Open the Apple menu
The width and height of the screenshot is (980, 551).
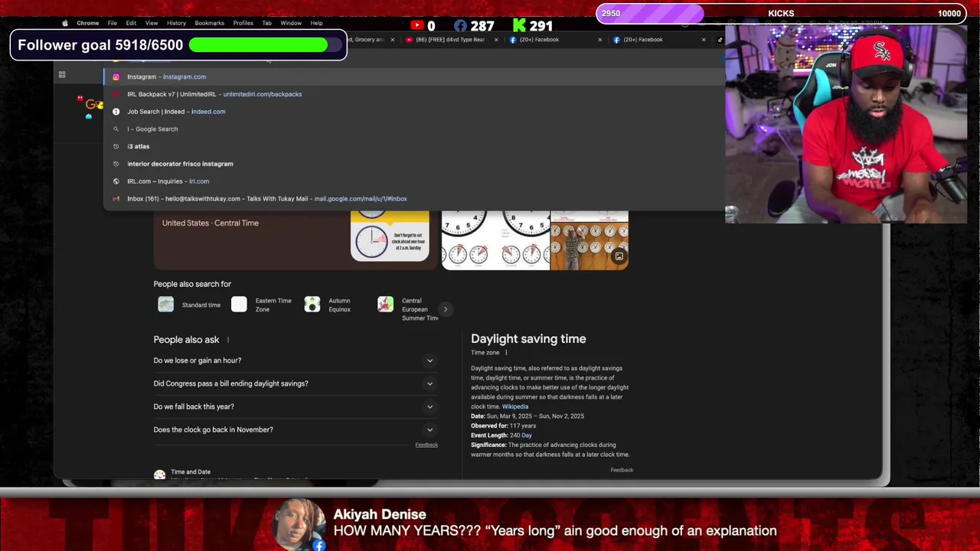pyautogui.click(x=65, y=23)
